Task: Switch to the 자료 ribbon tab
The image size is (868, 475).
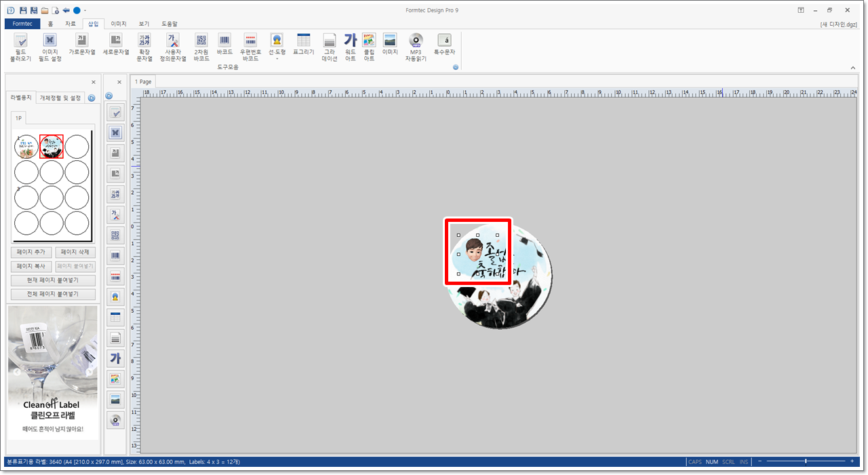Action: tap(71, 24)
